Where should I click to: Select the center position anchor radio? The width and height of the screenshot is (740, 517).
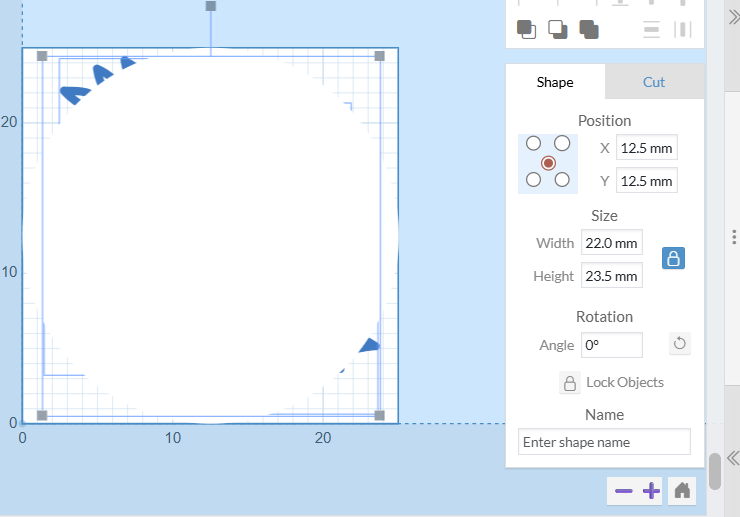pos(548,162)
